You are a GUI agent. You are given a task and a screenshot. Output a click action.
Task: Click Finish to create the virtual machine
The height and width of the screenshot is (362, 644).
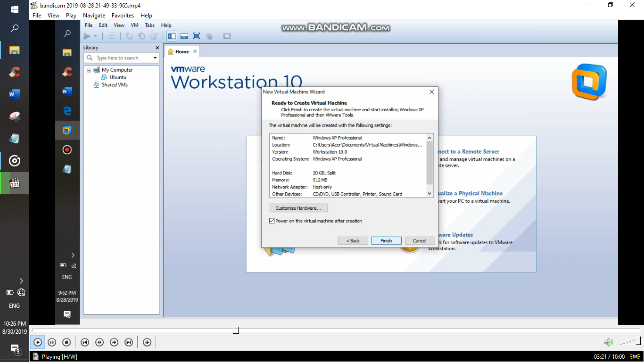pyautogui.click(x=387, y=240)
